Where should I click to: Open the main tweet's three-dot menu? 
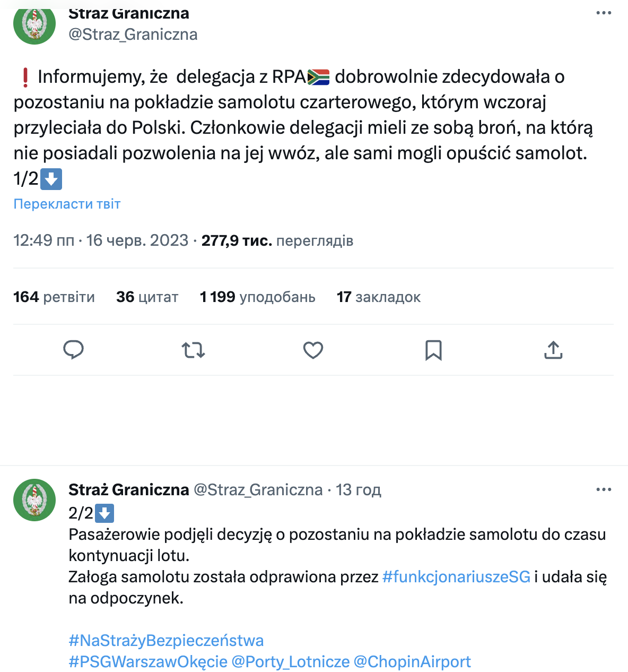[604, 13]
